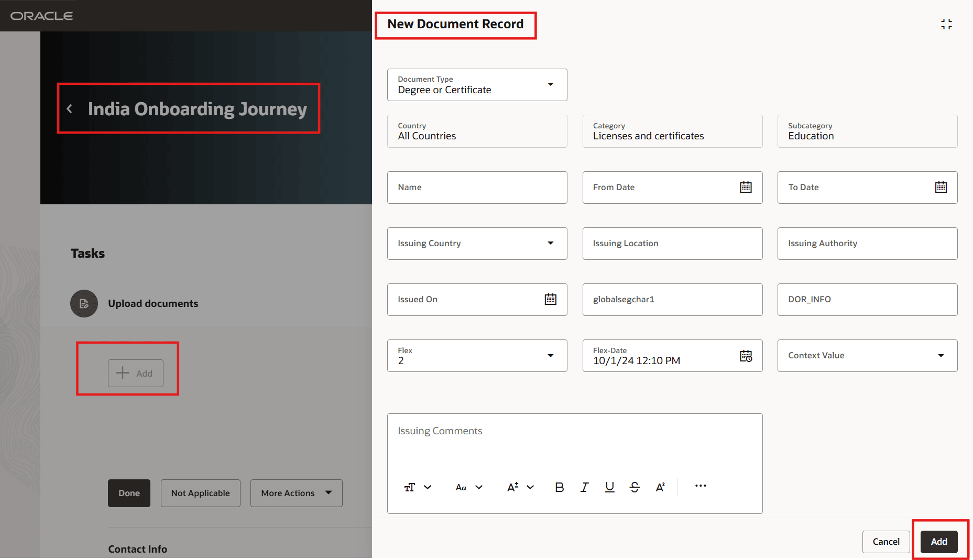Open the Issued On calendar picker
The image size is (973, 560).
click(x=550, y=299)
